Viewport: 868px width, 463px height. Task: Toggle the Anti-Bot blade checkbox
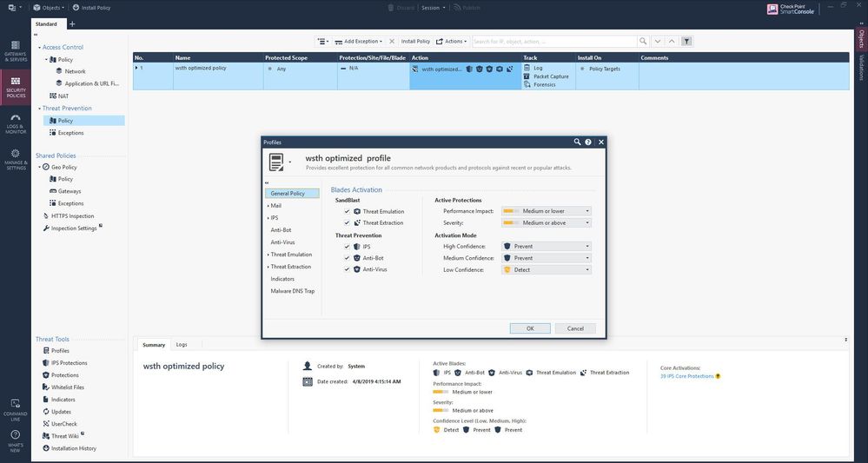(348, 258)
